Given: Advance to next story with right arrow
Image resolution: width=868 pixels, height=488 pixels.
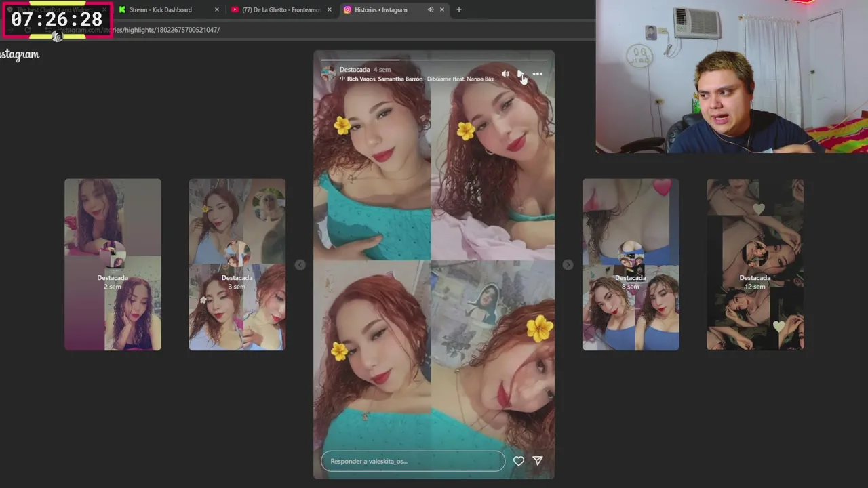Looking at the screenshot, I should click(x=568, y=265).
